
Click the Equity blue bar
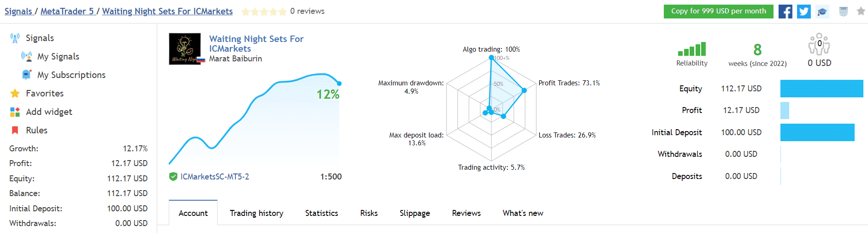[821, 89]
